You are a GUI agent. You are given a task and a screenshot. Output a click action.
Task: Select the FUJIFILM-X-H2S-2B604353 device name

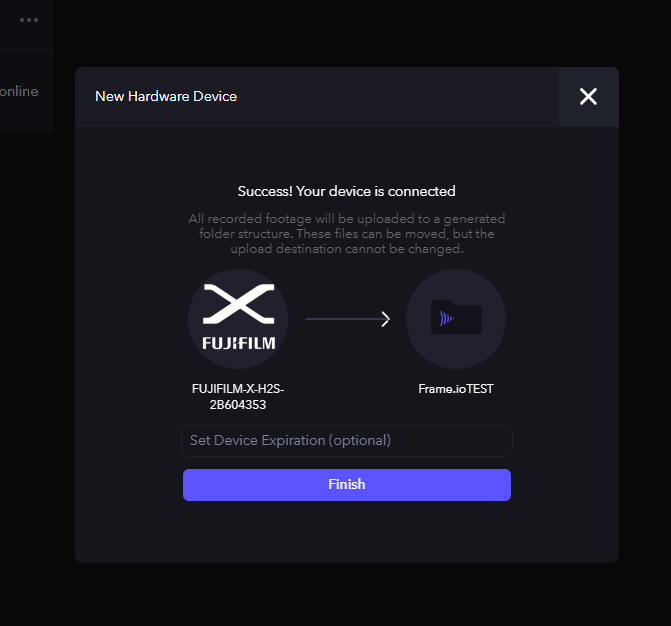coord(238,397)
